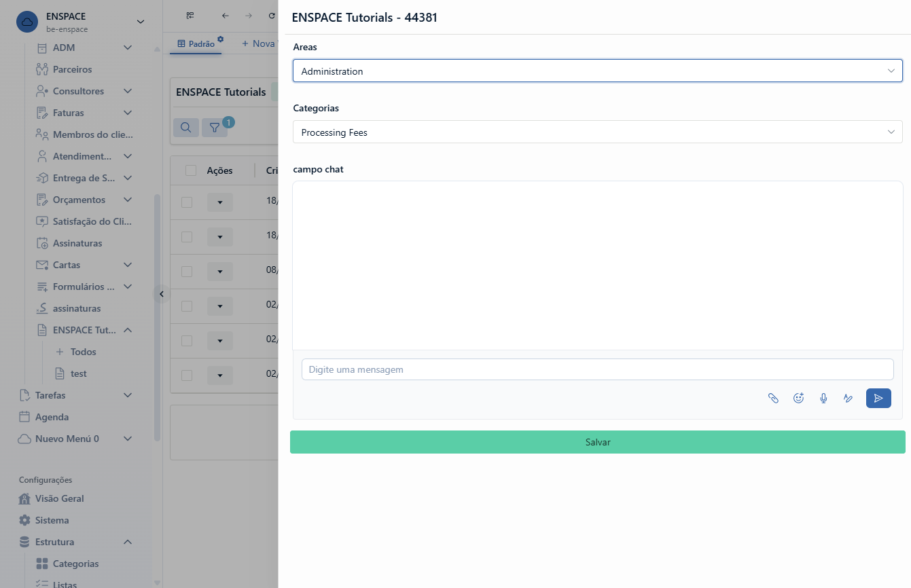
Task: Collapse the sidebar with the left chevron handle
Action: tap(161, 294)
